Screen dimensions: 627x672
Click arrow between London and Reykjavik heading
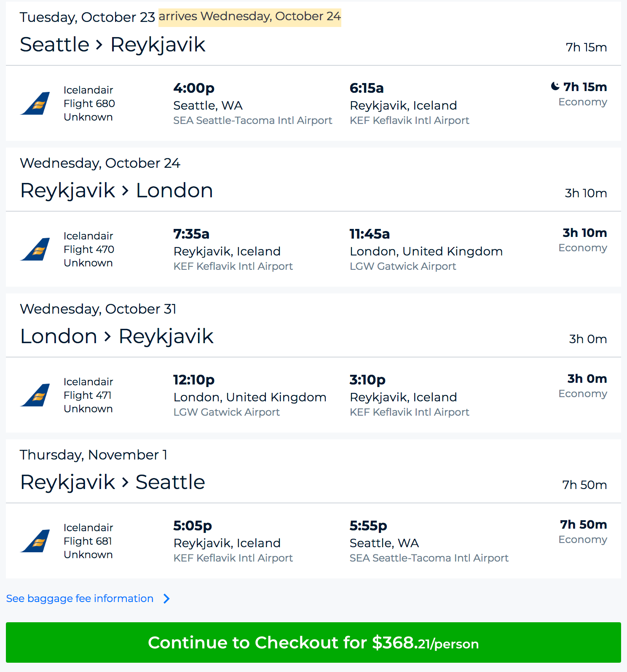coord(108,336)
